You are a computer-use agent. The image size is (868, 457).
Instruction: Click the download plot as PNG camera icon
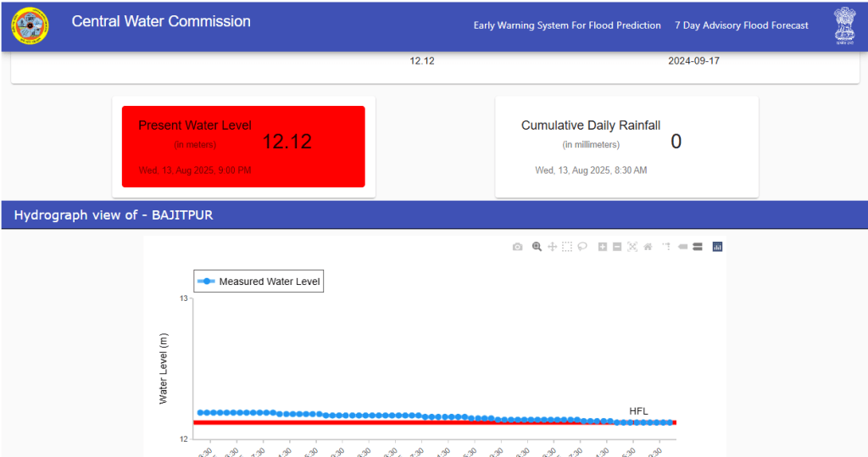tap(517, 247)
